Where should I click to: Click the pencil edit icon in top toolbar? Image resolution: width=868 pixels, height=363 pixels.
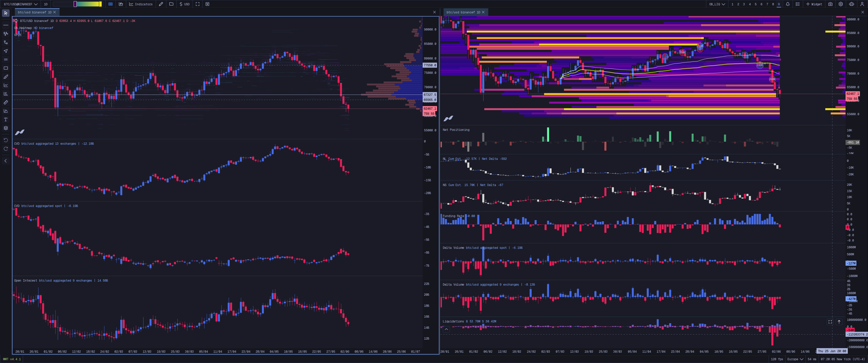pos(161,4)
